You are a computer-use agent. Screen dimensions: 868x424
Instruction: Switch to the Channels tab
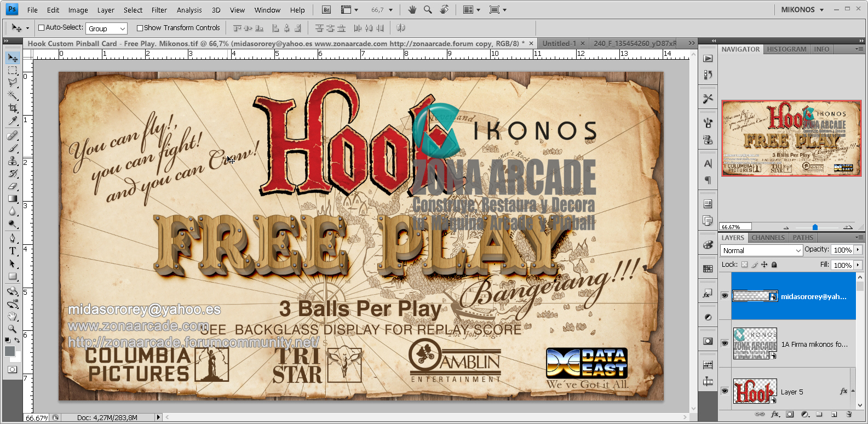point(768,238)
